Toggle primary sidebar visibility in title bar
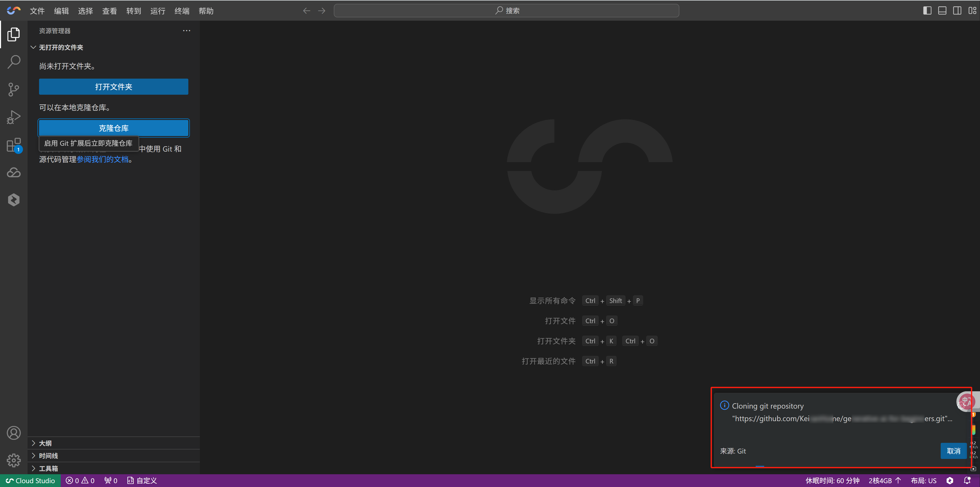The image size is (980, 487). pos(927,11)
